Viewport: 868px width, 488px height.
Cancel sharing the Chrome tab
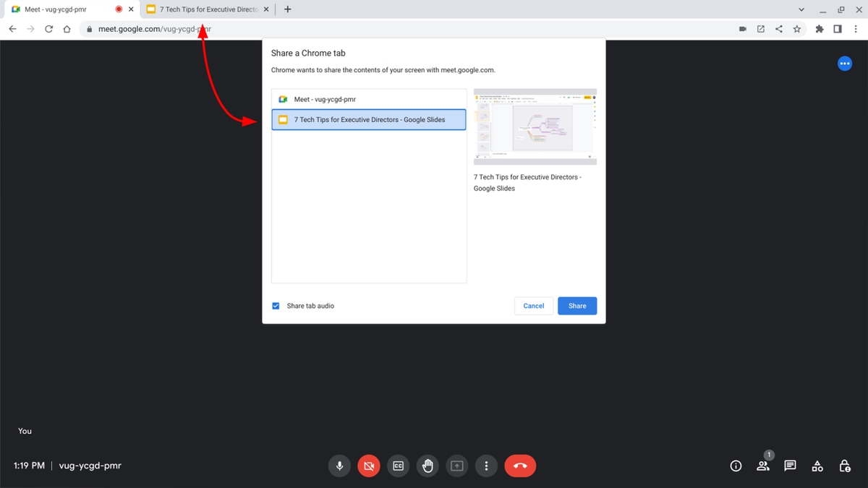(533, 305)
